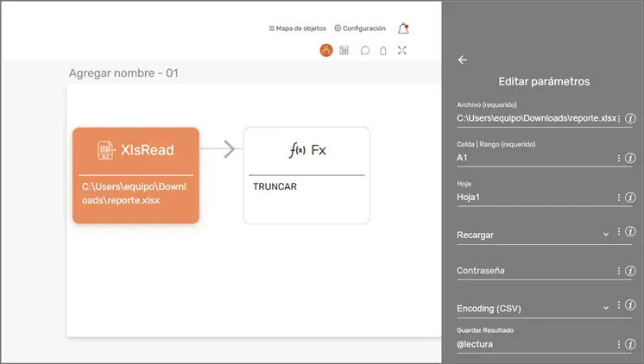Open three-dot options for Celda | Rango field
This screenshot has height=364, width=644.
pos(619,159)
